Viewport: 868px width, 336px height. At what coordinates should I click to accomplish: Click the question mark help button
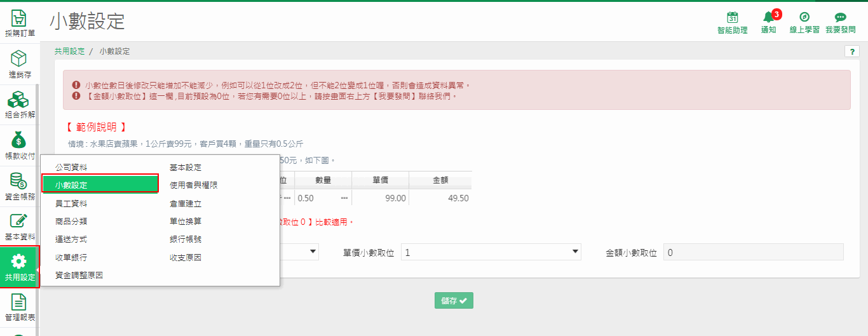coord(851,51)
